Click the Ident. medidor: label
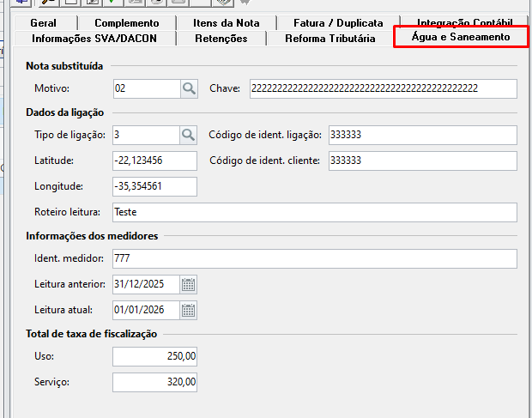 [x=69, y=258]
